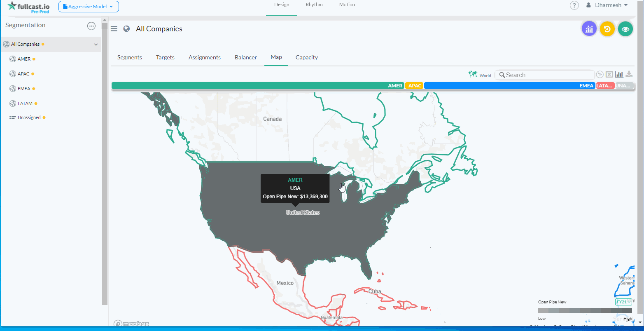Select the AMER segment in the tree
The width and height of the screenshot is (644, 331).
(24, 59)
